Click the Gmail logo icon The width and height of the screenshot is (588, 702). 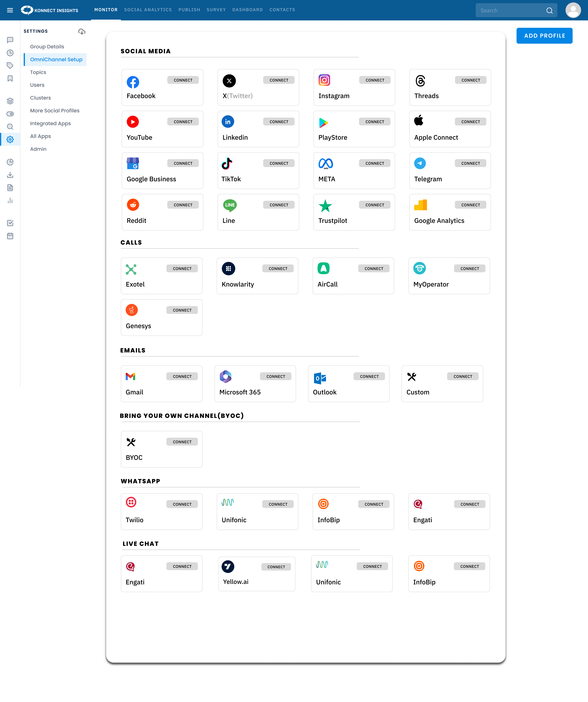130,376
